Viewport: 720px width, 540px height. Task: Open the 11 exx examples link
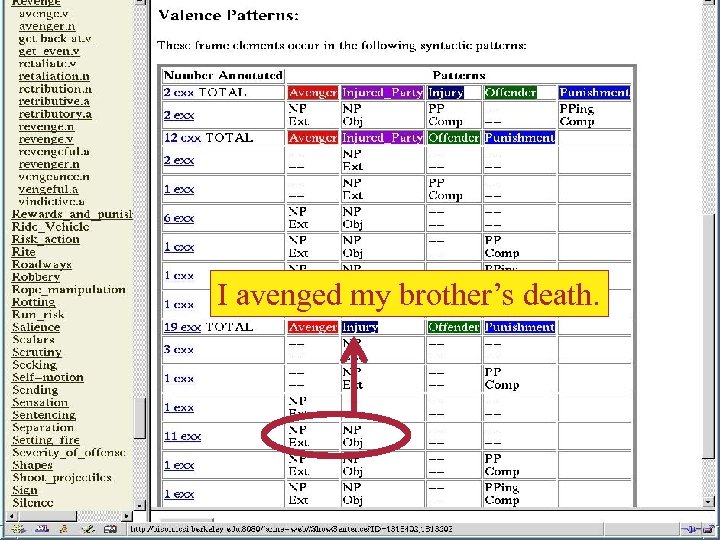(182, 436)
